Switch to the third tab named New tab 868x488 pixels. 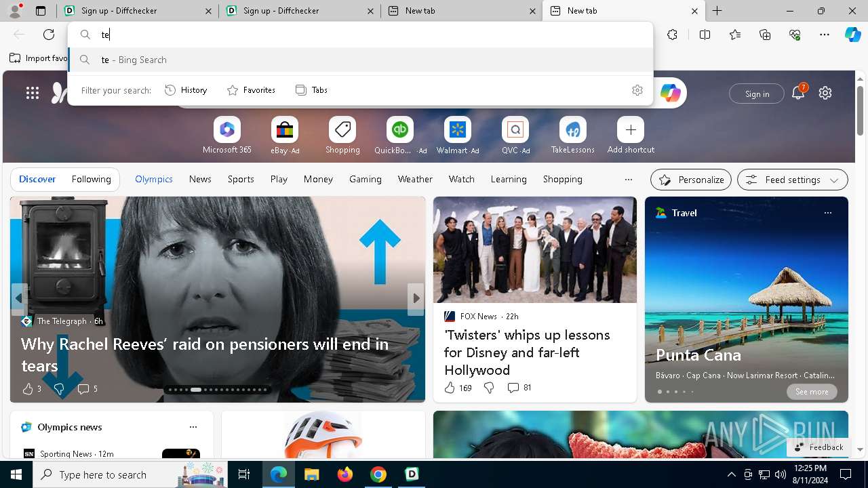click(x=462, y=11)
